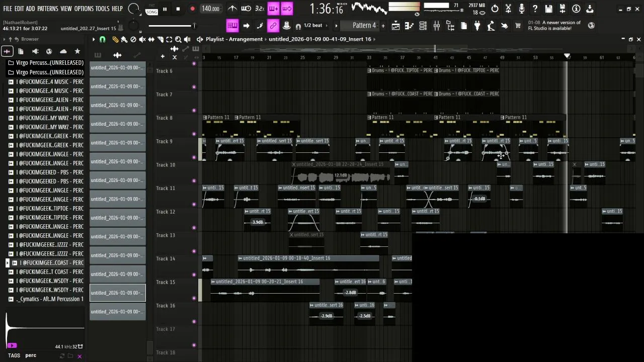This screenshot has width=644, height=362.
Task: Toggle multilink to controllers
Action: click(287, 26)
